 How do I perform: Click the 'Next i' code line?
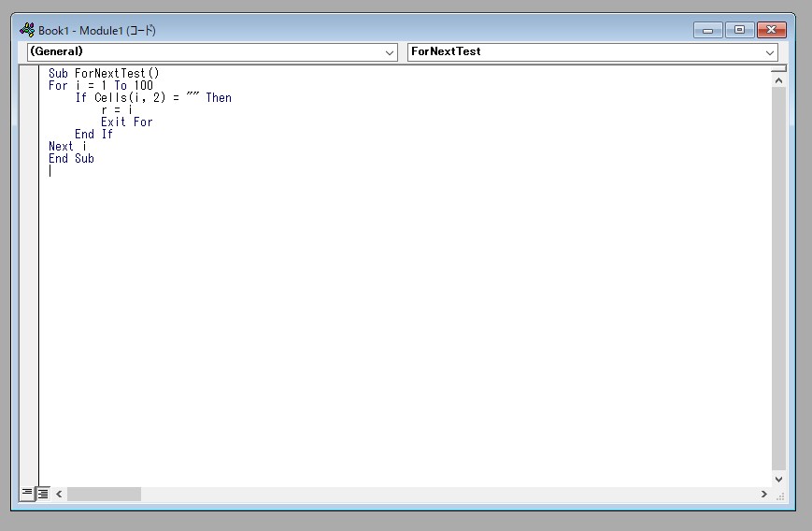(67, 146)
